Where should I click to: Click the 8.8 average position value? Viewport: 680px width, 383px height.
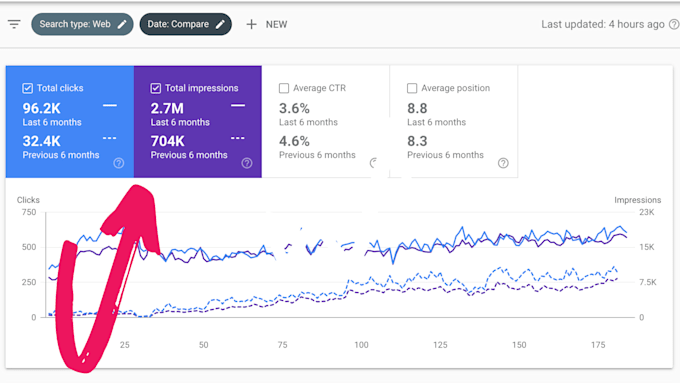(x=417, y=108)
